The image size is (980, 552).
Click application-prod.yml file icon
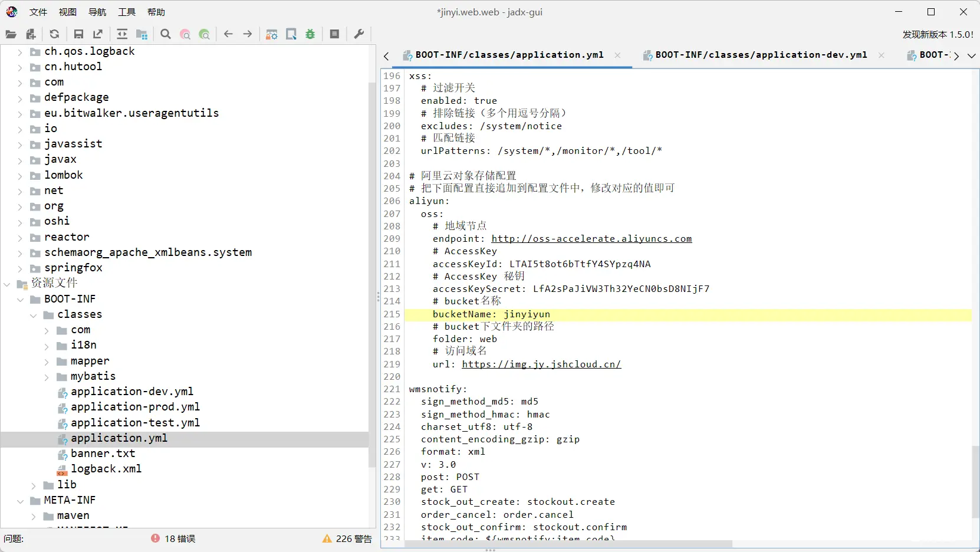(x=62, y=408)
